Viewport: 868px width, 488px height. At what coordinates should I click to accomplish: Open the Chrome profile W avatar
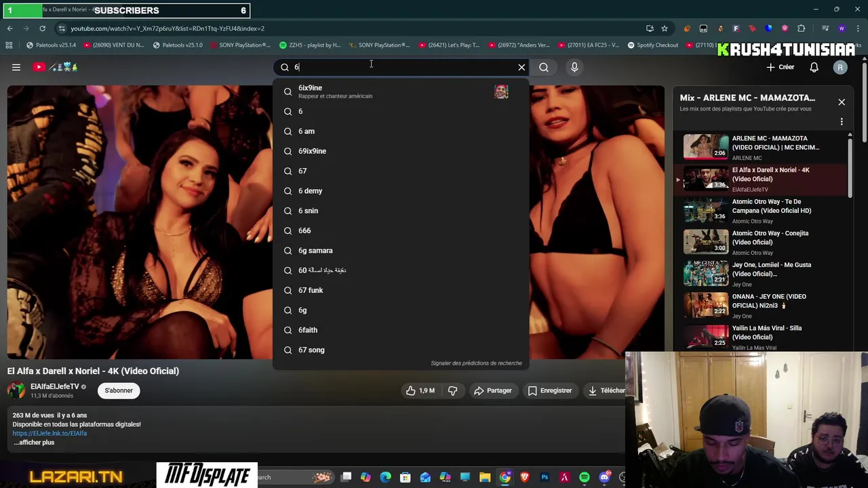point(842,28)
